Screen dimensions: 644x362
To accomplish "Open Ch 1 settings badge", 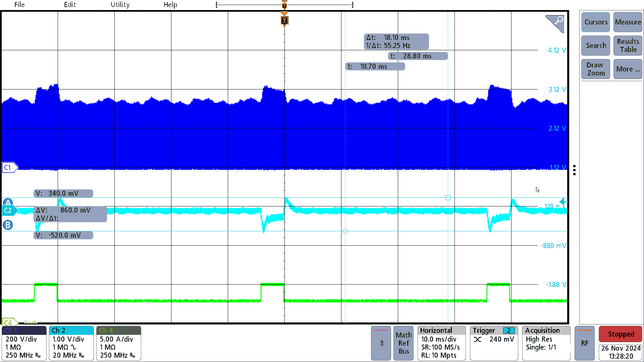I will coord(24,343).
